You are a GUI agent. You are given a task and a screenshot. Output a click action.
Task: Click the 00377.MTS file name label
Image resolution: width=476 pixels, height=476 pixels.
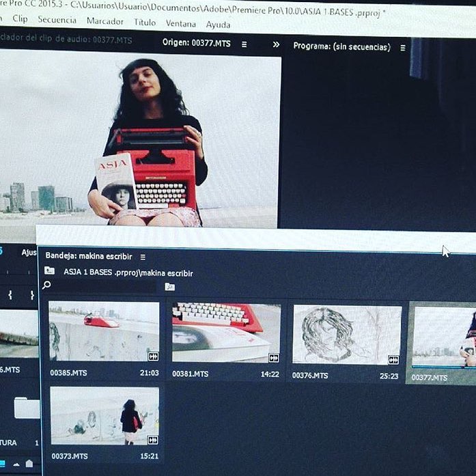[430, 378]
